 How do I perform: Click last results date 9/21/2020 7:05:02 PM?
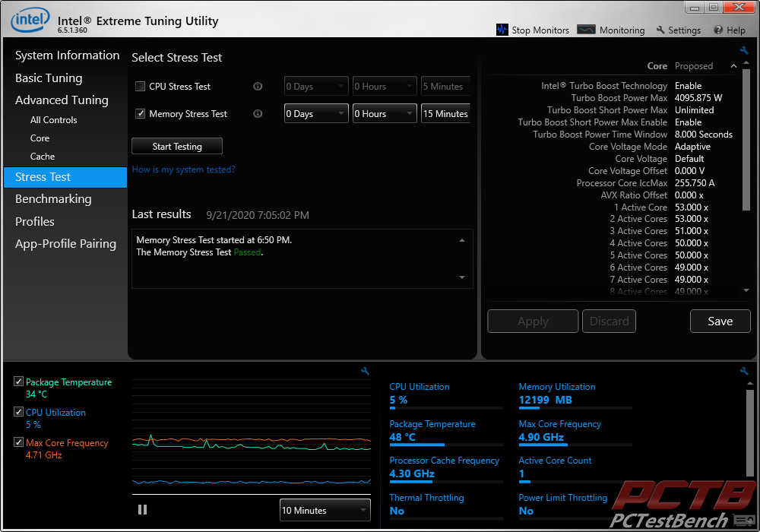(x=258, y=215)
